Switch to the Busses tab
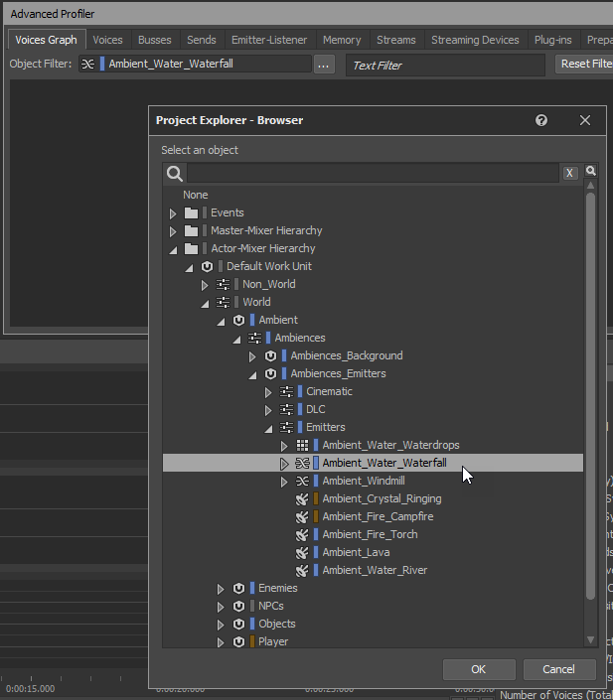This screenshot has width=613, height=700. click(x=154, y=40)
